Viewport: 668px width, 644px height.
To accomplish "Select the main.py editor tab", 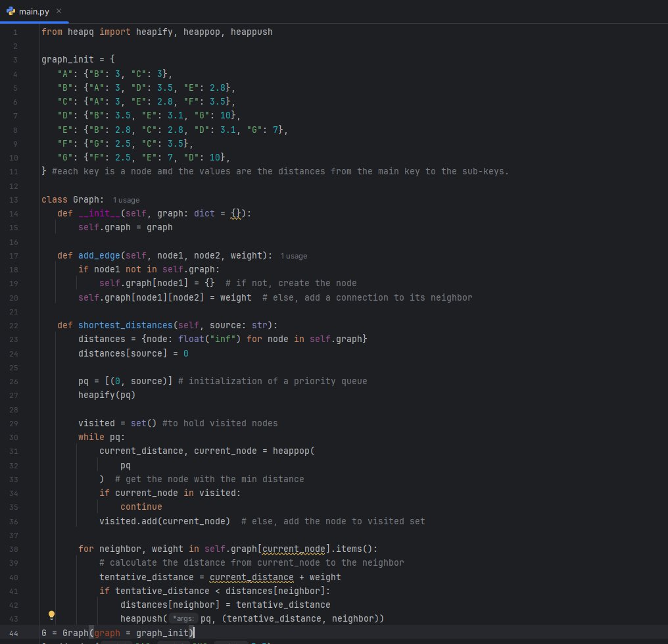I will click(34, 11).
